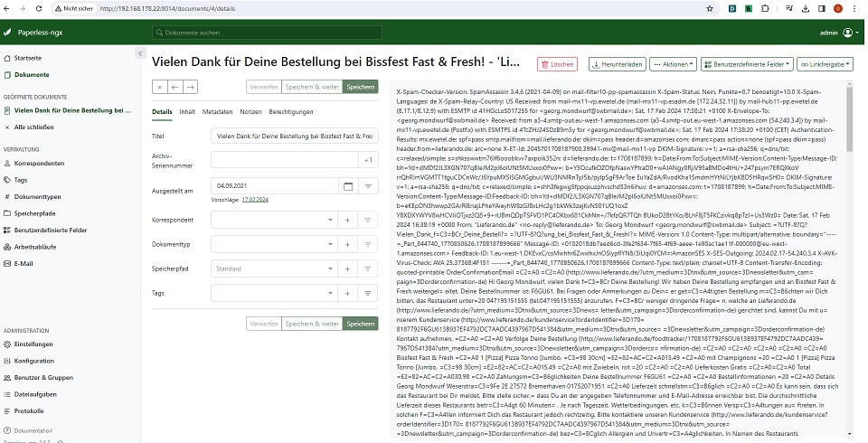Open the Aktionen dropdown menu

tap(673, 64)
